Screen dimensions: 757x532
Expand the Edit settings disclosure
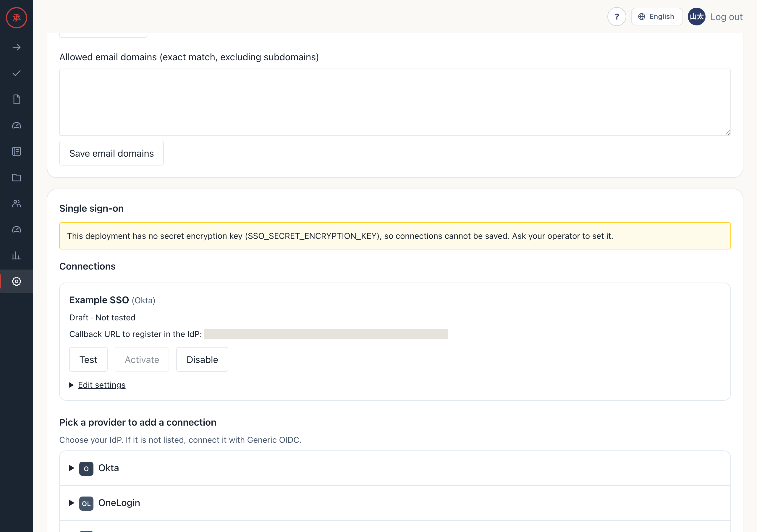[101, 385]
